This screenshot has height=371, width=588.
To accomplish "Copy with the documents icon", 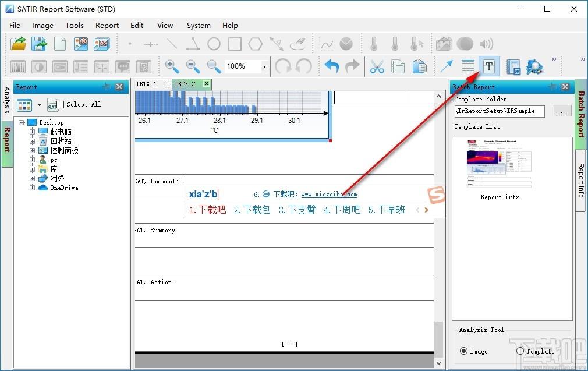I will (398, 67).
